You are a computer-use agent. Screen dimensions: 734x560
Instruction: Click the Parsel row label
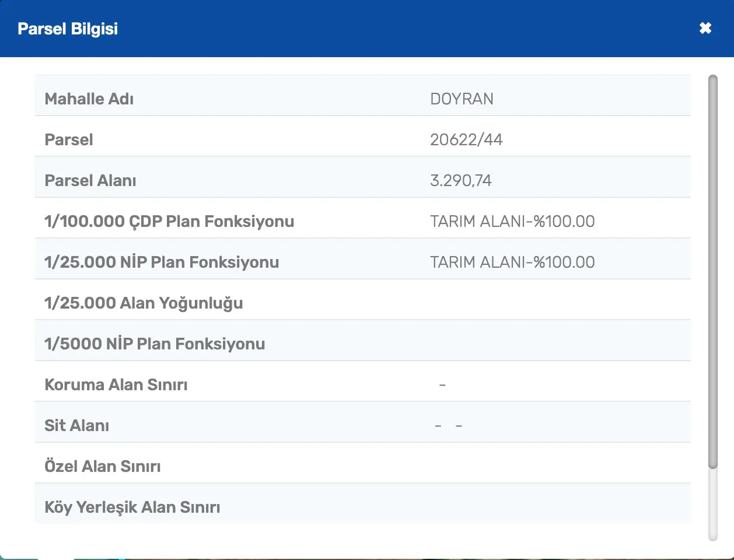(x=69, y=139)
